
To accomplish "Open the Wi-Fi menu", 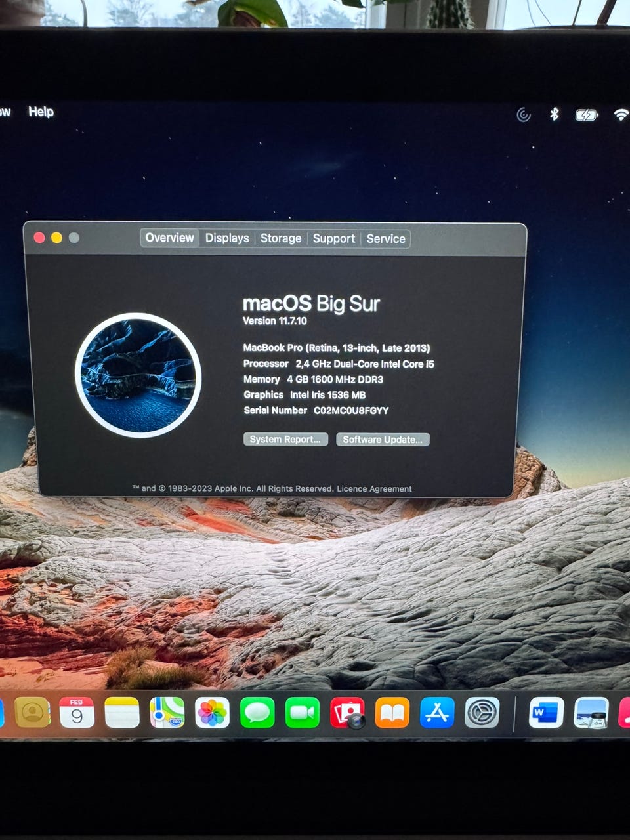I will tap(621, 115).
